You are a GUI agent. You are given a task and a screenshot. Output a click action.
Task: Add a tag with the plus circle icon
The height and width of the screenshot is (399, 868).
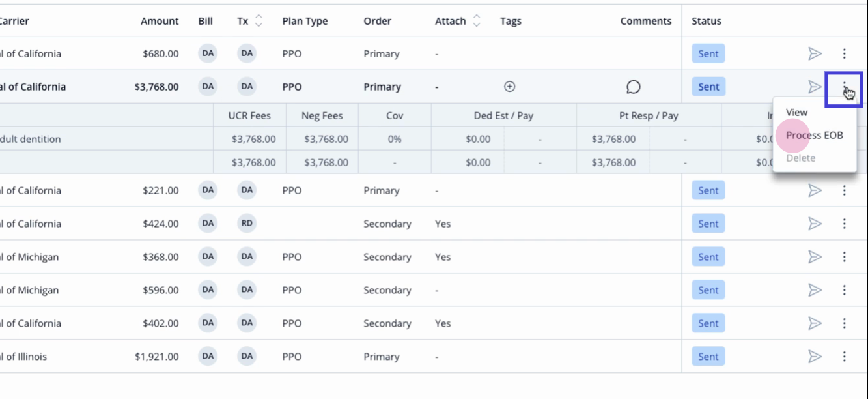pyautogui.click(x=510, y=87)
